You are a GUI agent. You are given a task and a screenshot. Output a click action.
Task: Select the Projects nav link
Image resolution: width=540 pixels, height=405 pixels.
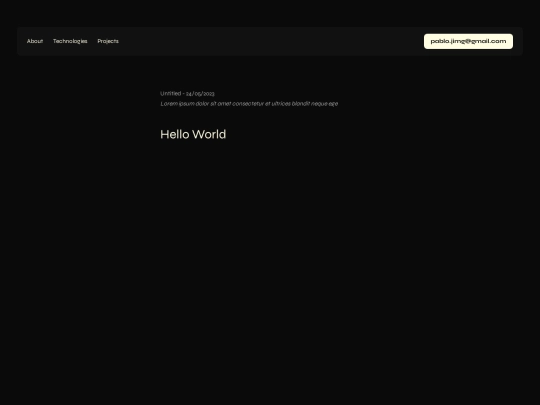108,41
